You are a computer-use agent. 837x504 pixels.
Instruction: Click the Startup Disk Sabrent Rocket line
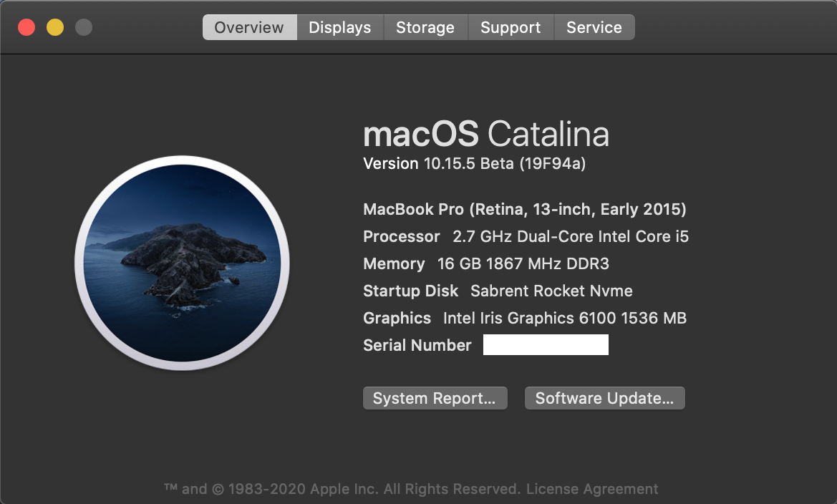click(498, 291)
